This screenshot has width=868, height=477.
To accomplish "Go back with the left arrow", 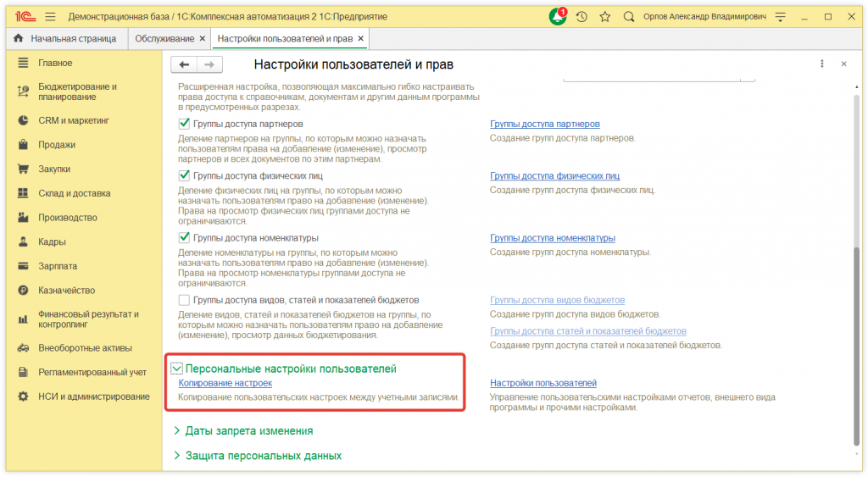I will point(184,64).
